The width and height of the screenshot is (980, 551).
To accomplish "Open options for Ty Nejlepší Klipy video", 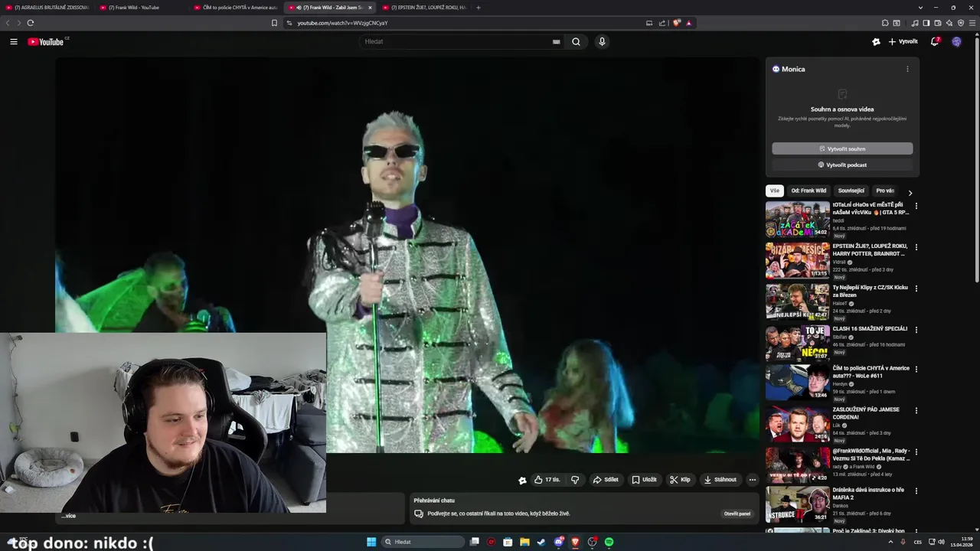I will 916,289.
